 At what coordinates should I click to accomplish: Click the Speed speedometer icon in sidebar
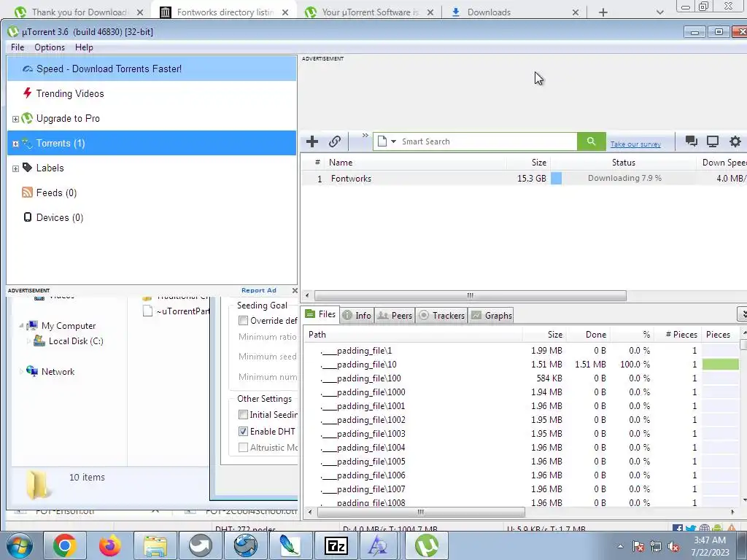(28, 69)
